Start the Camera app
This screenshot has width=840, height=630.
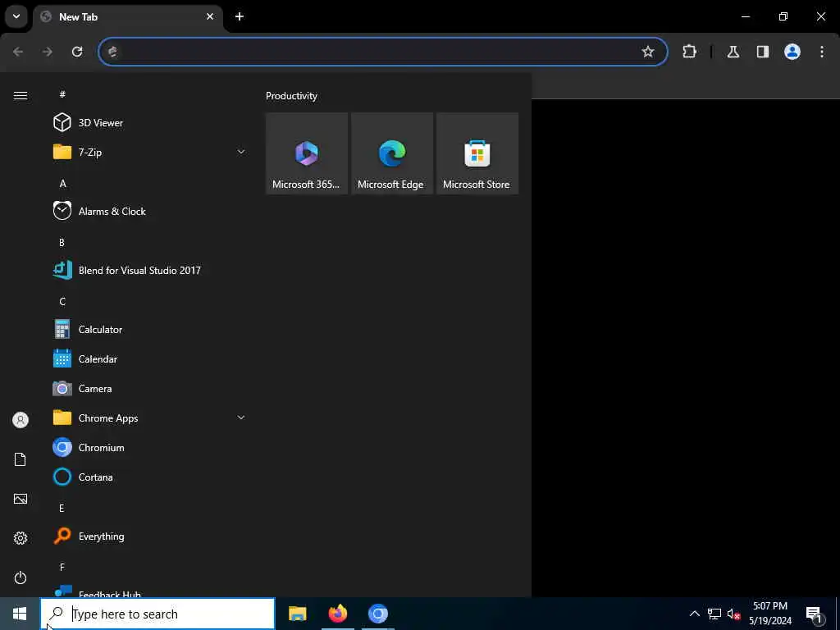pos(150,388)
